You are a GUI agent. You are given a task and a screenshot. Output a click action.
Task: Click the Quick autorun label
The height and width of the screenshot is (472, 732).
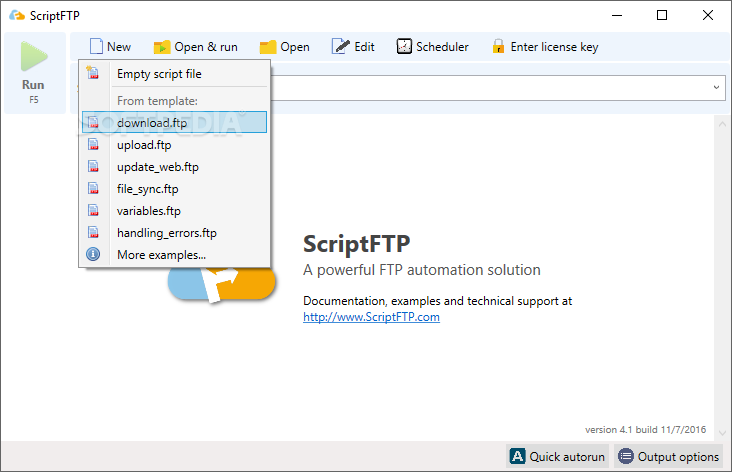[567, 457]
